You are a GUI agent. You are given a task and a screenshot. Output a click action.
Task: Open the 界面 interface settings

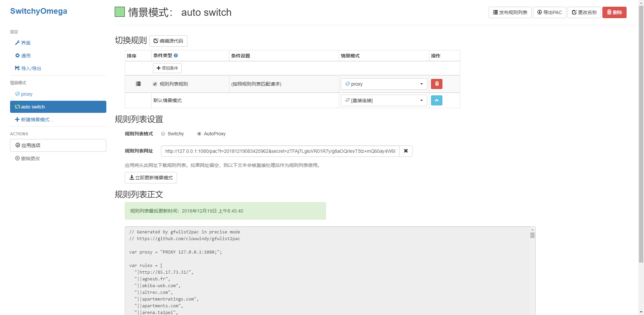click(23, 43)
